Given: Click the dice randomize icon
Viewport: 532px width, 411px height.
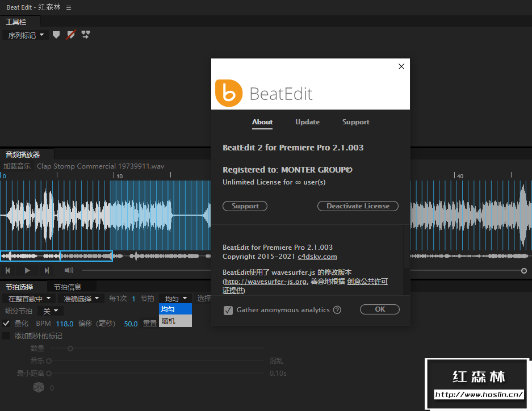Looking at the screenshot, I should click(x=38, y=387).
